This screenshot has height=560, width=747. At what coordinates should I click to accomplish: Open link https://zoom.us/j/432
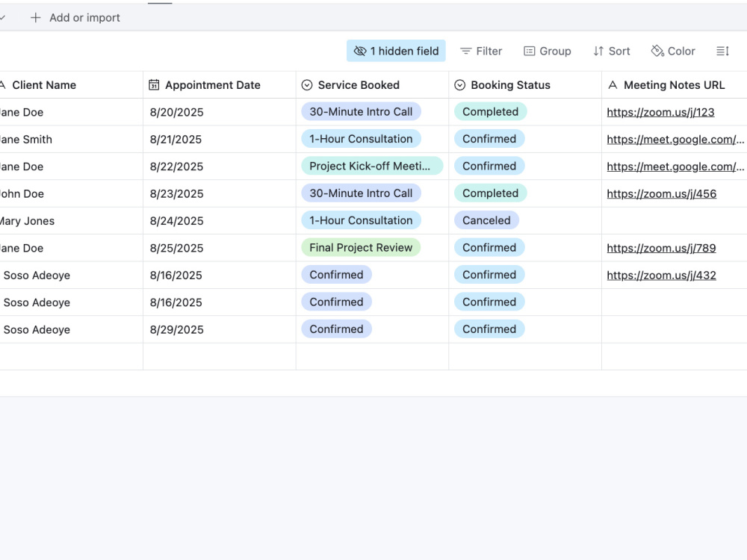tap(661, 276)
